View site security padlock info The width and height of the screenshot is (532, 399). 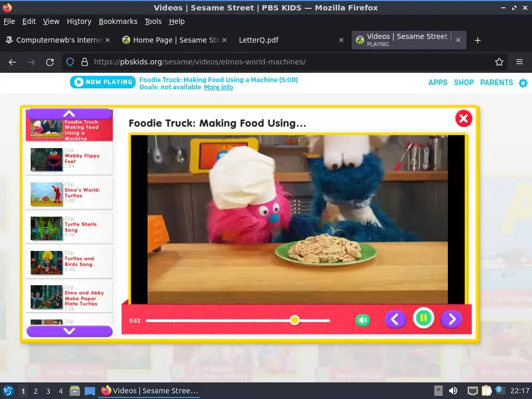[85, 62]
